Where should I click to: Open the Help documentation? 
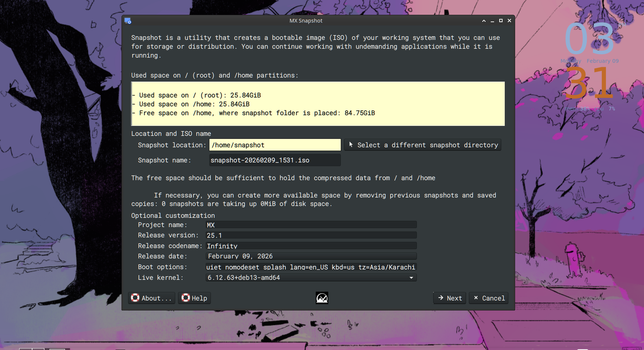pyautogui.click(x=194, y=298)
